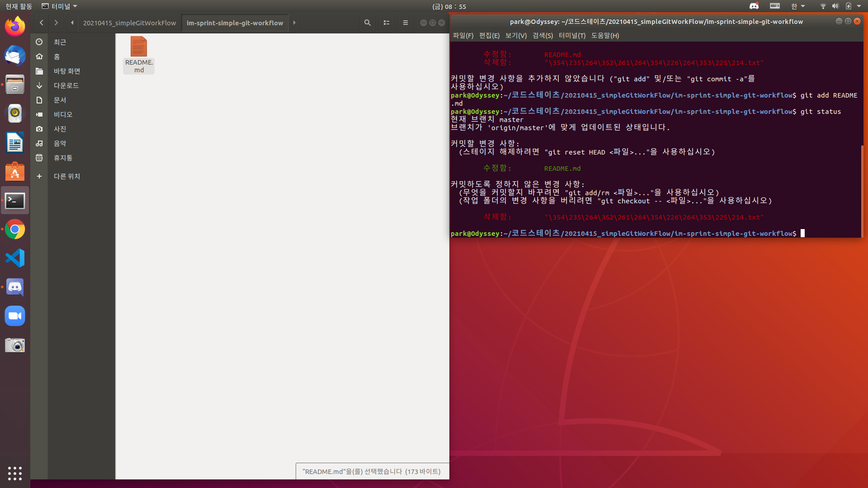Click 다른 위치 in the sidebar

tap(66, 176)
